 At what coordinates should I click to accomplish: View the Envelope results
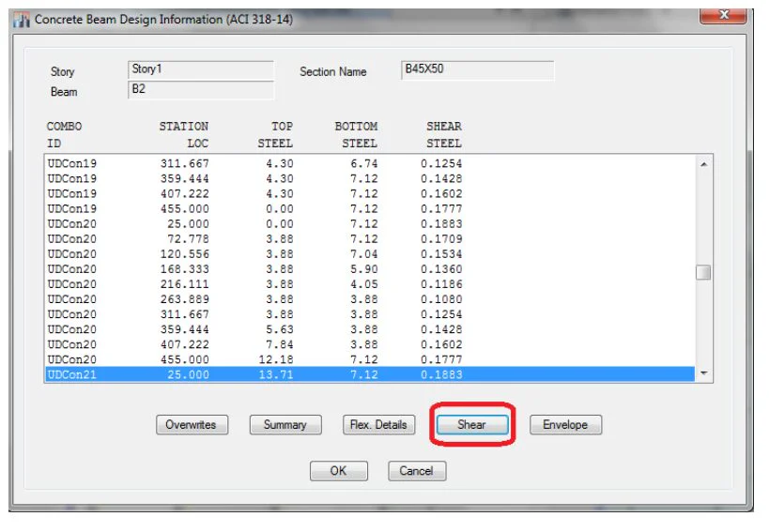(x=565, y=425)
